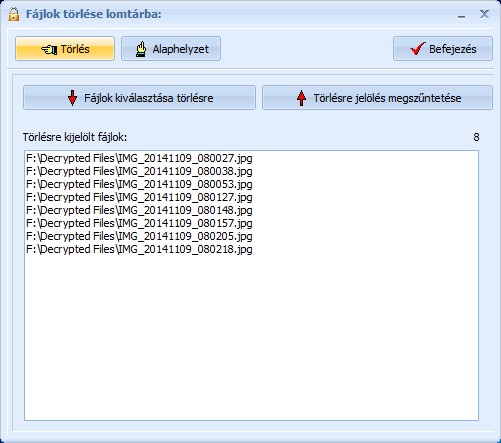Click the raised hand icon on Alaphelyzet
This screenshot has height=443, width=501.
click(x=141, y=49)
